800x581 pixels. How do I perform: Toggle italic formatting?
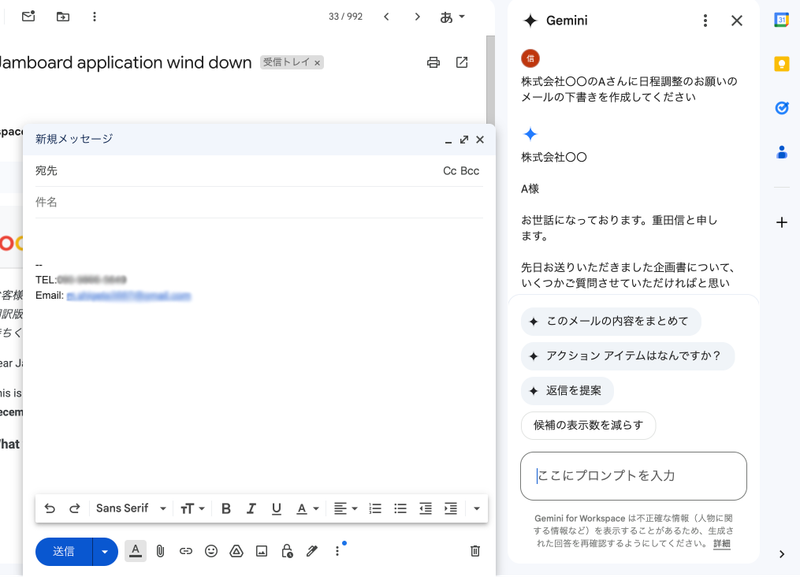tap(251, 509)
